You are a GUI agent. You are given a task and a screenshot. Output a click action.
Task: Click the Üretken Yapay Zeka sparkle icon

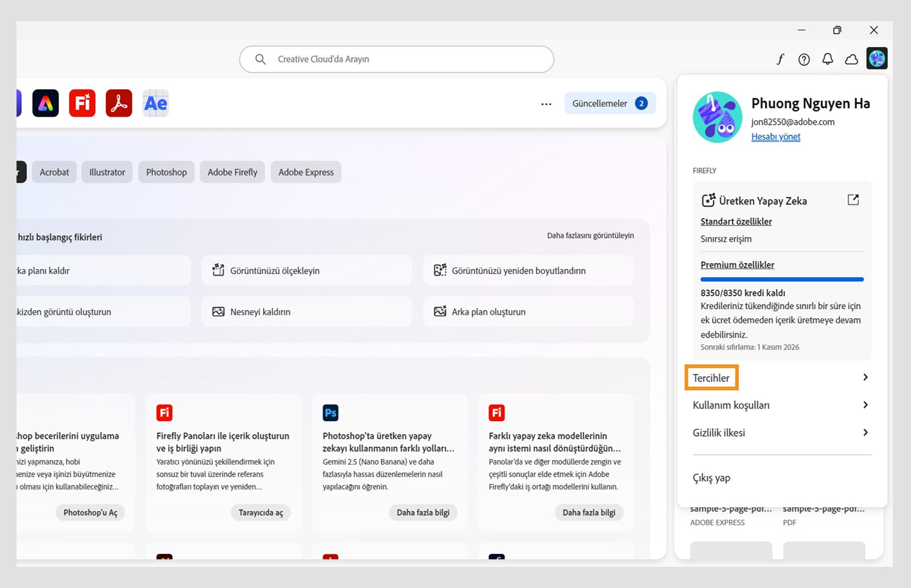(x=708, y=200)
